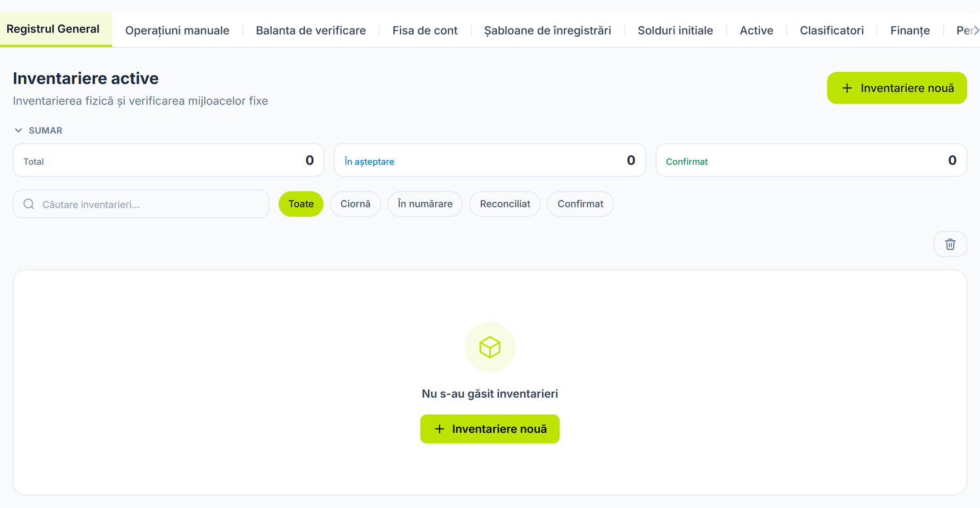Select the Toate filter chip
Image resolution: width=980 pixels, height=508 pixels.
pos(301,204)
